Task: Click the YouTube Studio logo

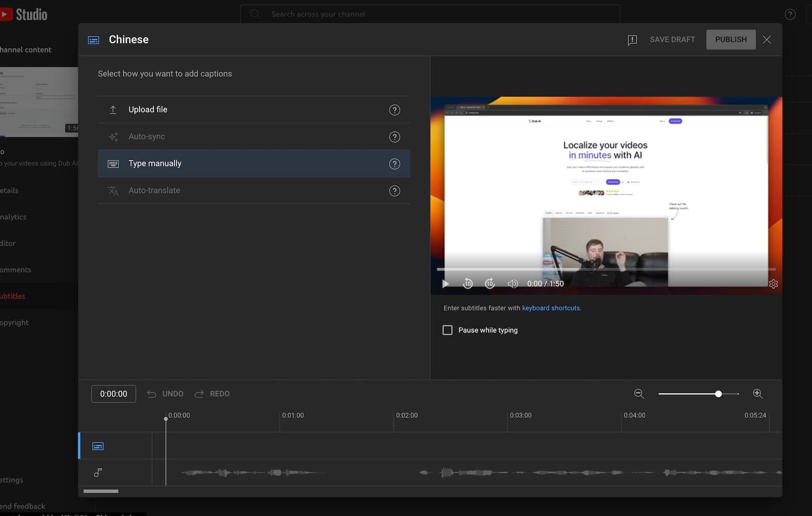Action: click(24, 14)
